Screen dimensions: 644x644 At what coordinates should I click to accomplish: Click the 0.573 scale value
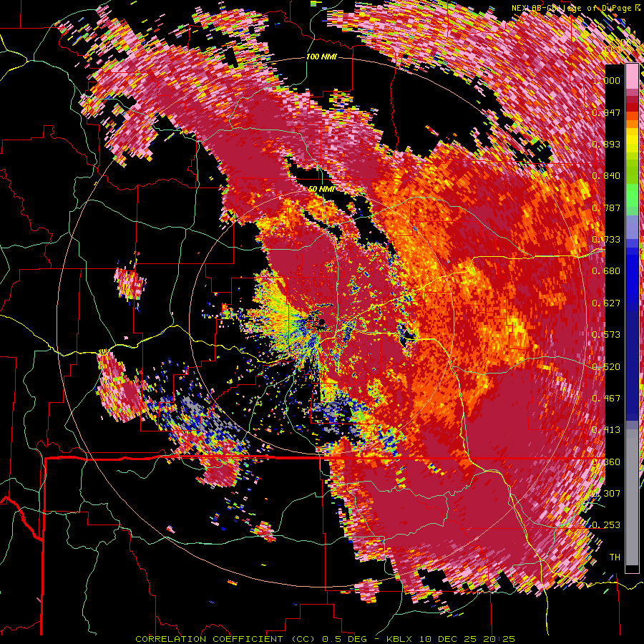click(x=606, y=335)
